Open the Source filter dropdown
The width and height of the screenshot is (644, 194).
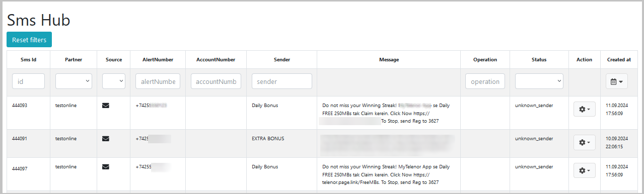pos(114,81)
